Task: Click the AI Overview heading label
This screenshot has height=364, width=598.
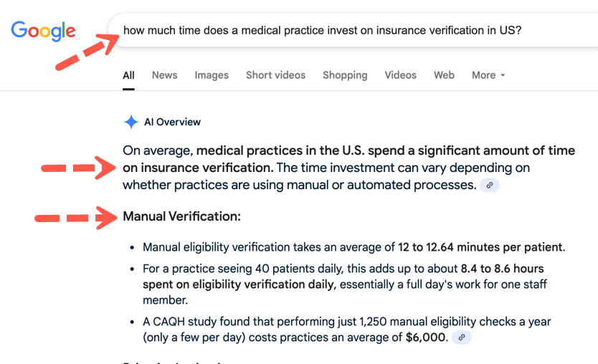Action: [x=172, y=122]
